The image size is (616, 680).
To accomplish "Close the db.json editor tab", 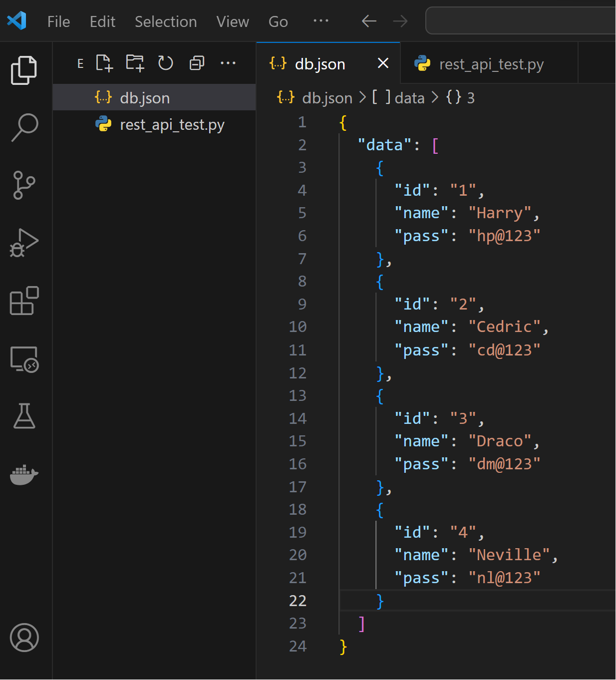I will tap(383, 63).
